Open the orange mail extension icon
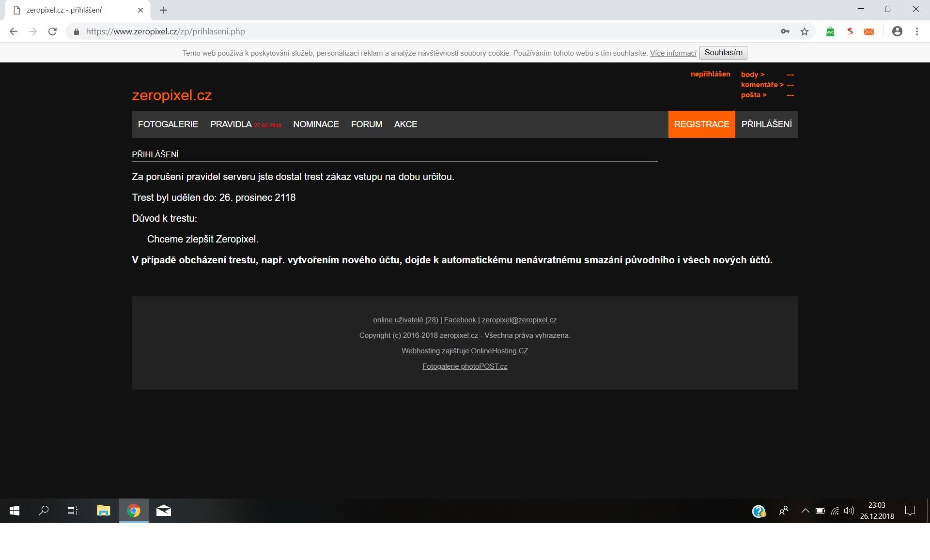Screen dimensions: 930x560 tap(869, 32)
